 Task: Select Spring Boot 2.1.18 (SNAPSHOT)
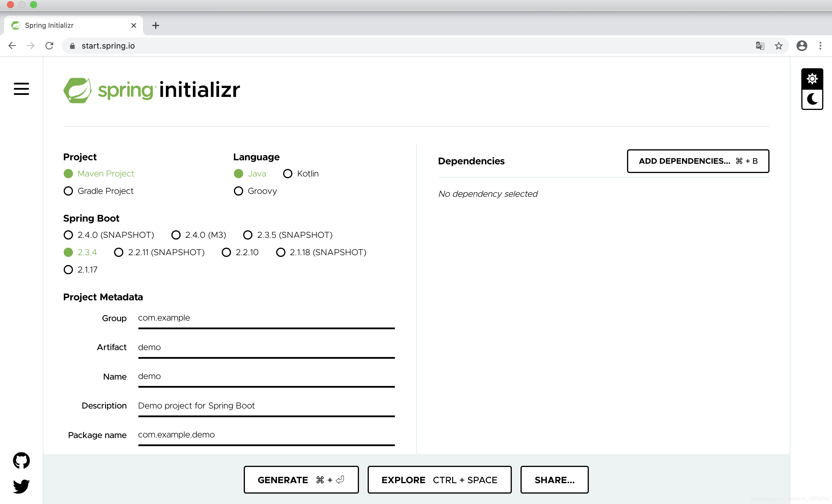321,253
